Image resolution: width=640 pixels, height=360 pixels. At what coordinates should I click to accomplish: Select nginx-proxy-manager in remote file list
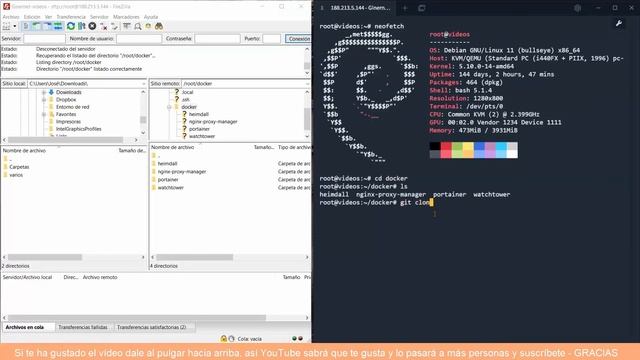point(182,172)
